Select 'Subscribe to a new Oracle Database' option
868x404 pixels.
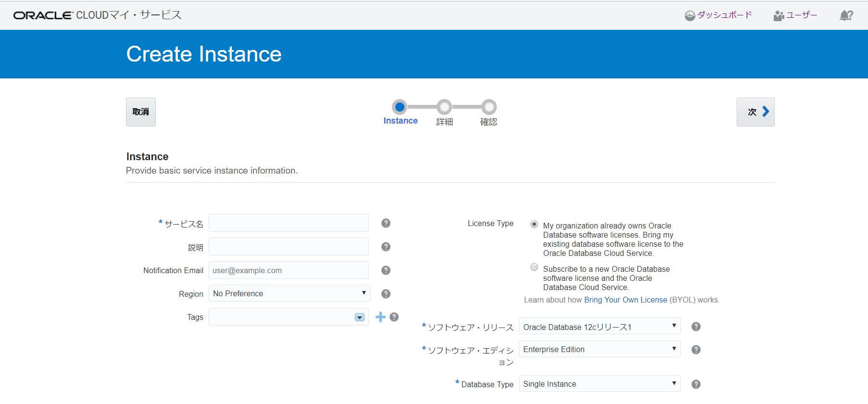(x=534, y=267)
